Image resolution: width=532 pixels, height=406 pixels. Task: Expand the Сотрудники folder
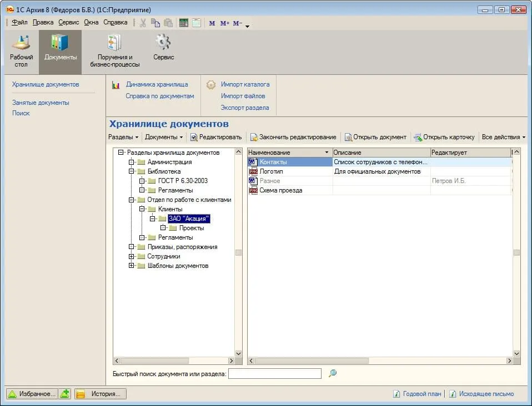(131, 256)
